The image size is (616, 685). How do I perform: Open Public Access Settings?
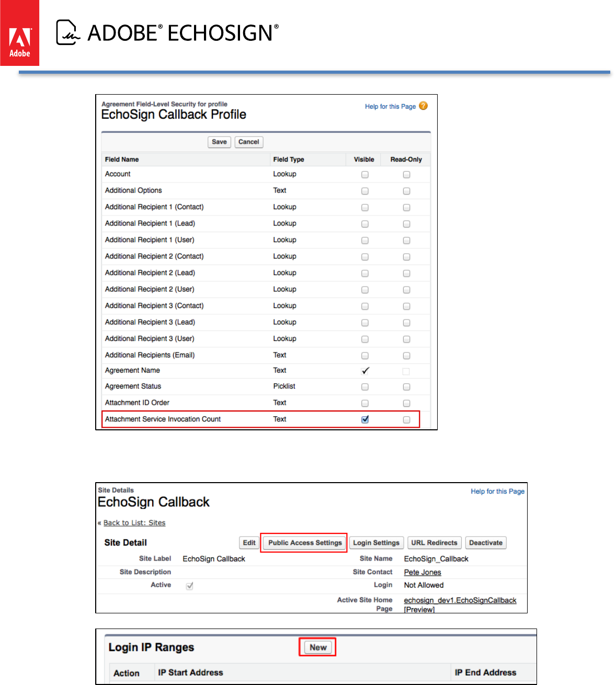[305, 543]
